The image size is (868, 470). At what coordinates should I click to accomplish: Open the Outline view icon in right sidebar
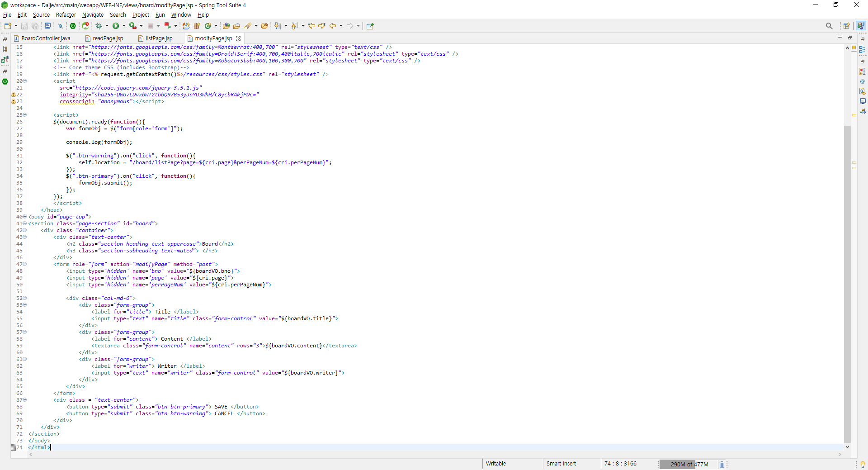click(x=863, y=50)
